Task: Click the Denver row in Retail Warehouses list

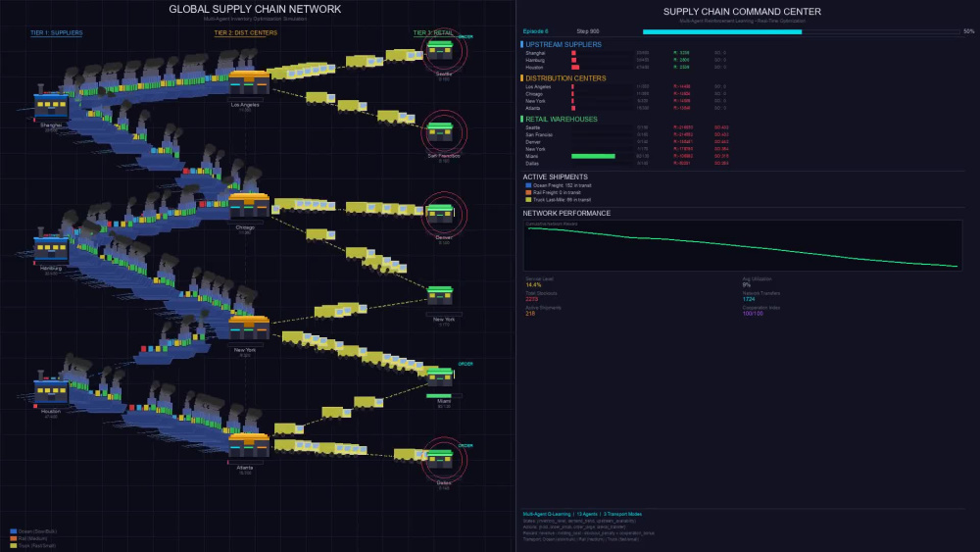Action: tap(626, 142)
